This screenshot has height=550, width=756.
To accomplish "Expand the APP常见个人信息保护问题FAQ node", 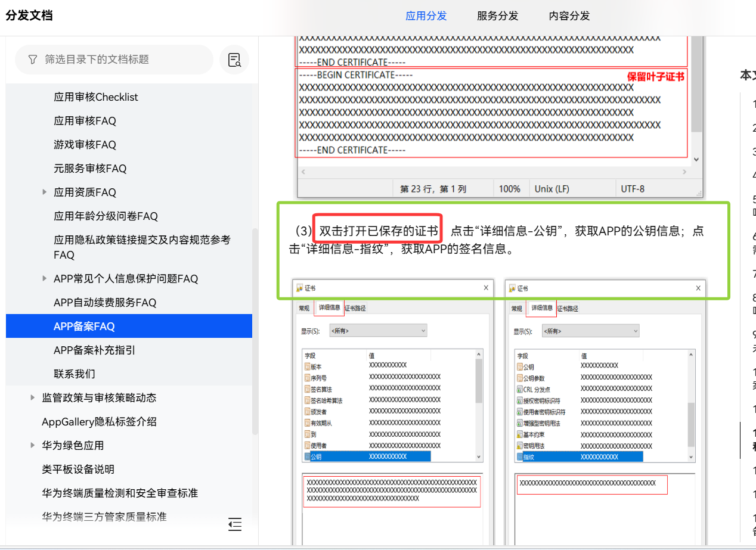I will pyautogui.click(x=45, y=279).
